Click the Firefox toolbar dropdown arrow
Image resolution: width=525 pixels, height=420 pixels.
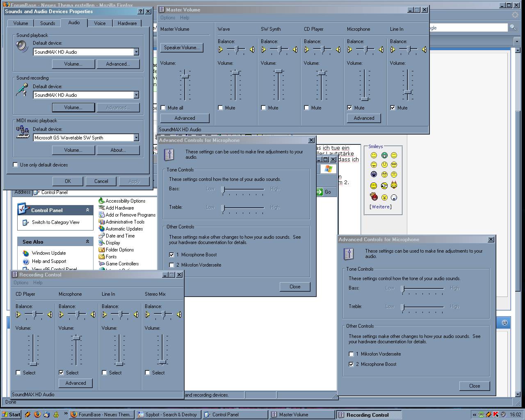(516, 41)
